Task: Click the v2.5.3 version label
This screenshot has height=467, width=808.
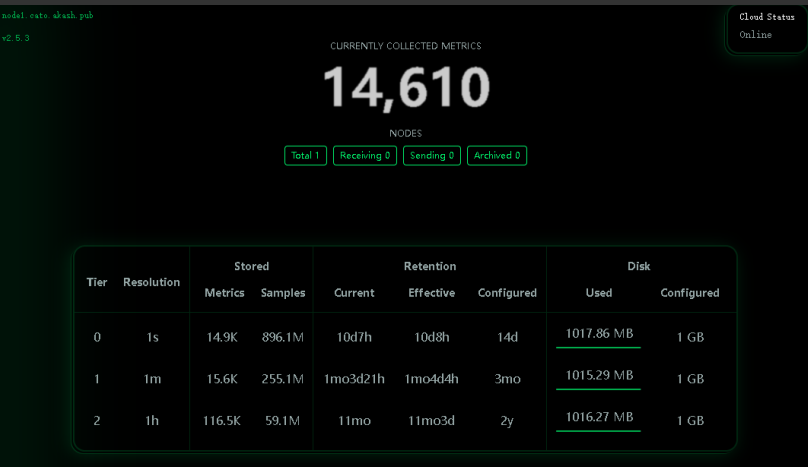Action: pyautogui.click(x=16, y=38)
